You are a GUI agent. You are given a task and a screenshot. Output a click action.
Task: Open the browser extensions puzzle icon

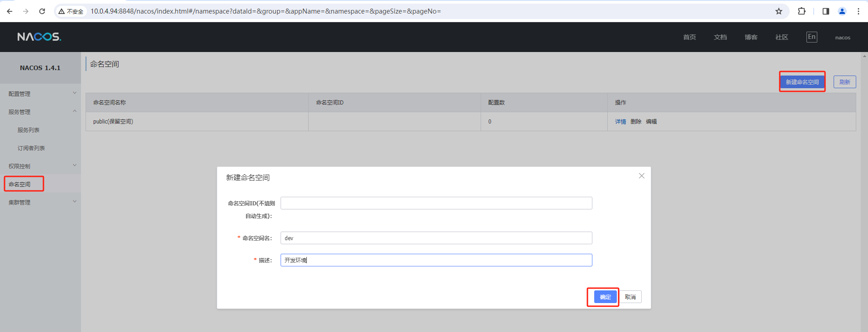pyautogui.click(x=801, y=11)
